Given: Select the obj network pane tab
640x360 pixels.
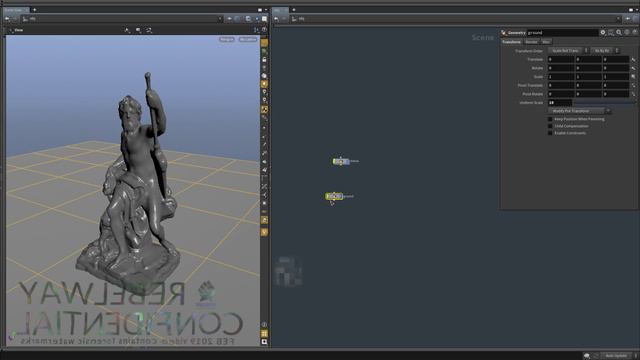Looking at the screenshot, I should pyautogui.click(x=277, y=10).
